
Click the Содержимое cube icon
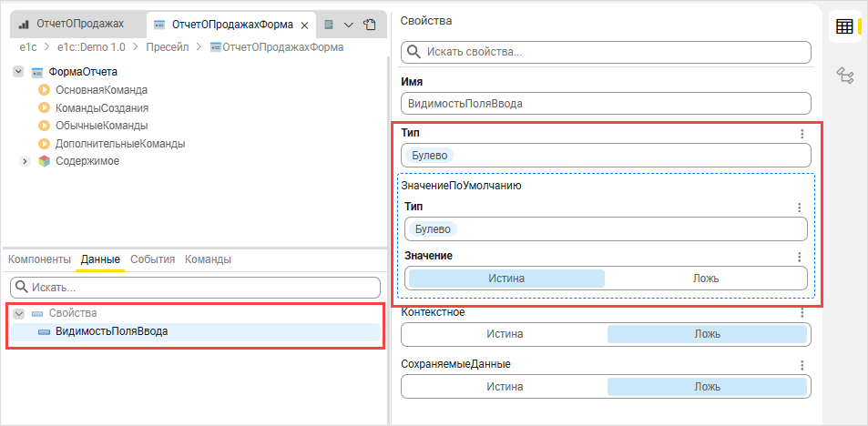point(44,161)
